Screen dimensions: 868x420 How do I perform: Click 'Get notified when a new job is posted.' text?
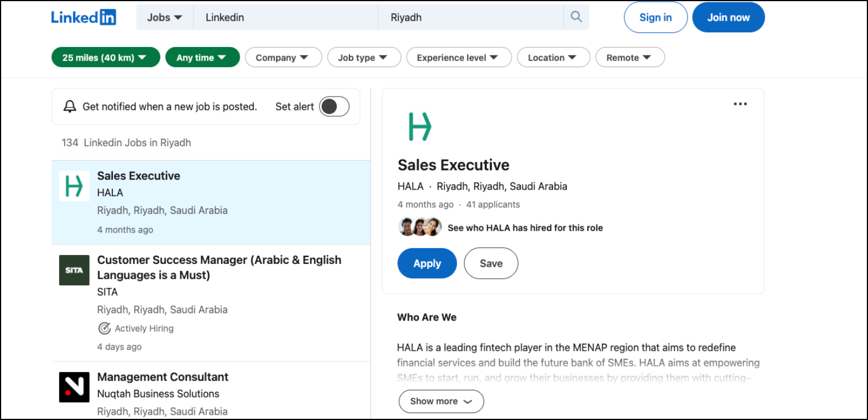(x=170, y=106)
